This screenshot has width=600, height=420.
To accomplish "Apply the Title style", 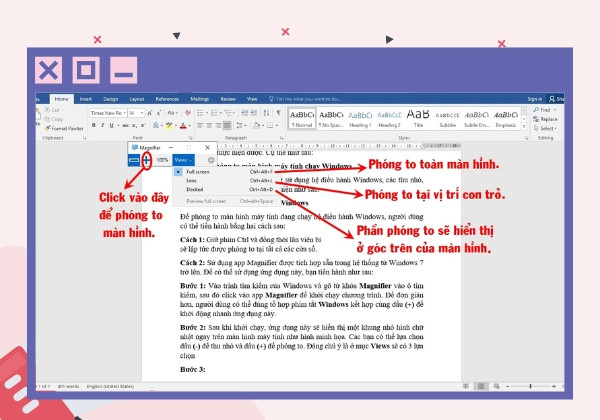I will 418,119.
